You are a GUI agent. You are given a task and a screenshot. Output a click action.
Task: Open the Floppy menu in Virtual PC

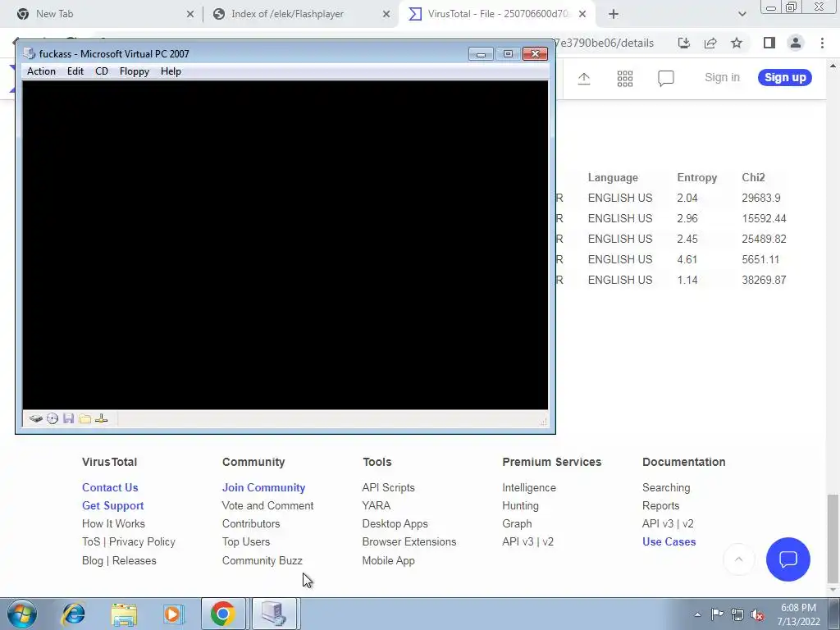[x=134, y=71]
